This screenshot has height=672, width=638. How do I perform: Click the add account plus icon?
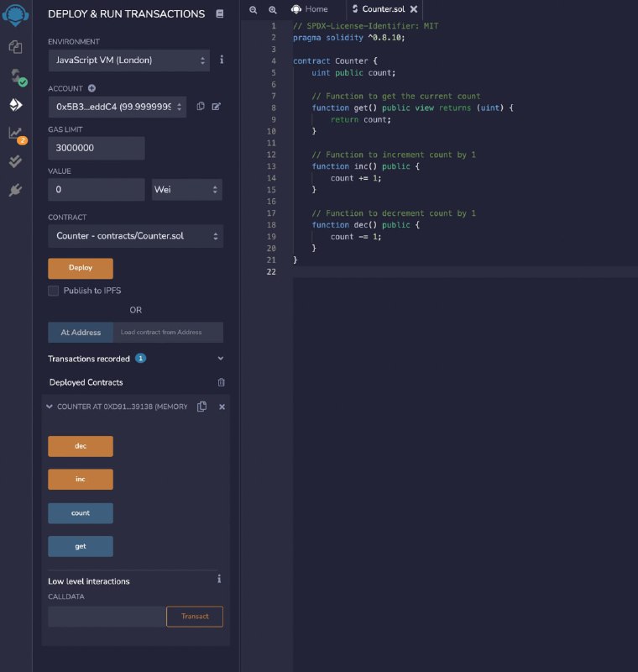tap(92, 88)
